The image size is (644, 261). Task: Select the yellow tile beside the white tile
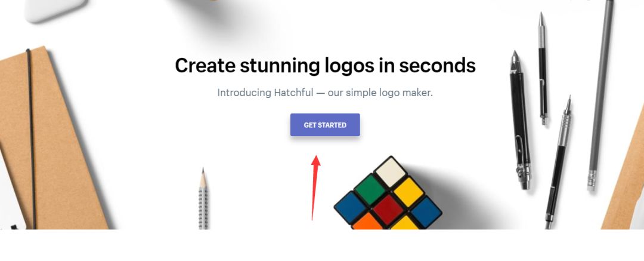tap(408, 192)
